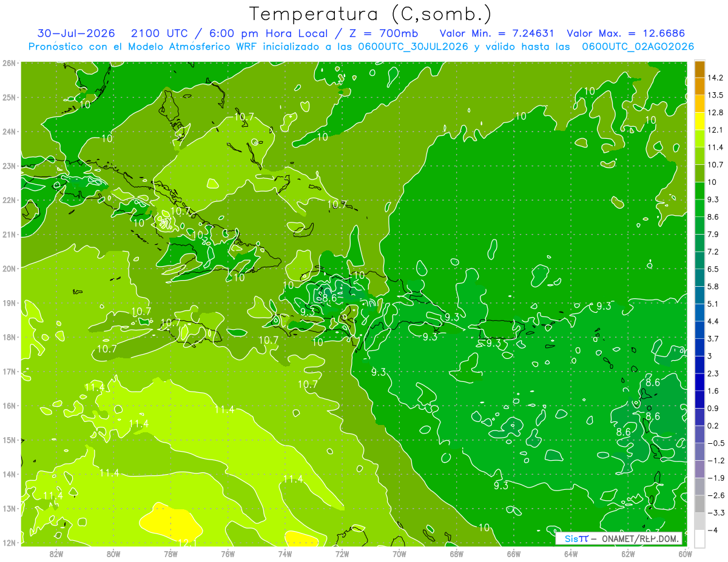Click the 66W longitude axis label

pyautogui.click(x=514, y=554)
